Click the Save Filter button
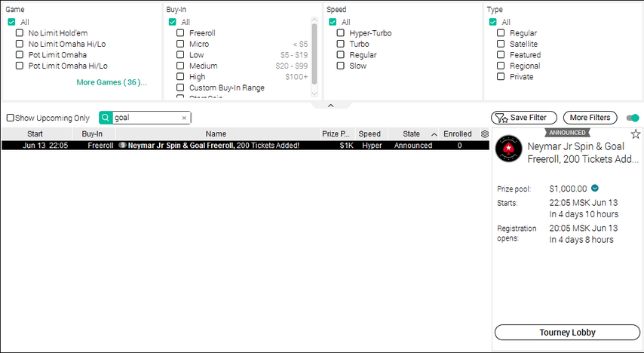Image resolution: width=644 pixels, height=353 pixels. tap(524, 118)
